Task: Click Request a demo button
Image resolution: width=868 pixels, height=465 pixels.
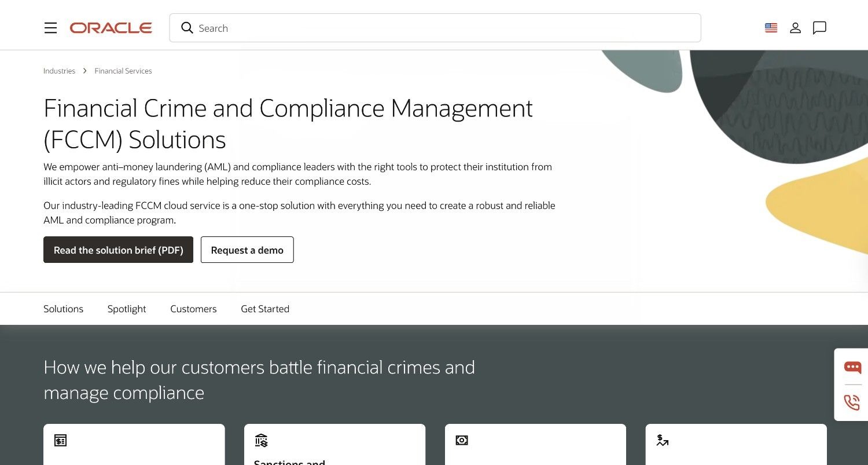Action: 247,250
